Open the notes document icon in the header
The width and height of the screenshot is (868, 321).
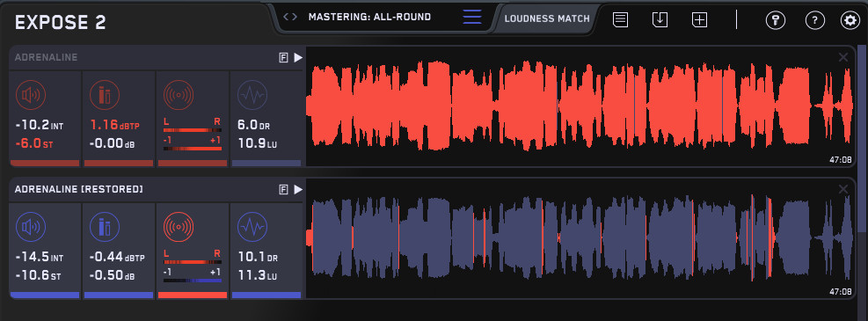620,20
